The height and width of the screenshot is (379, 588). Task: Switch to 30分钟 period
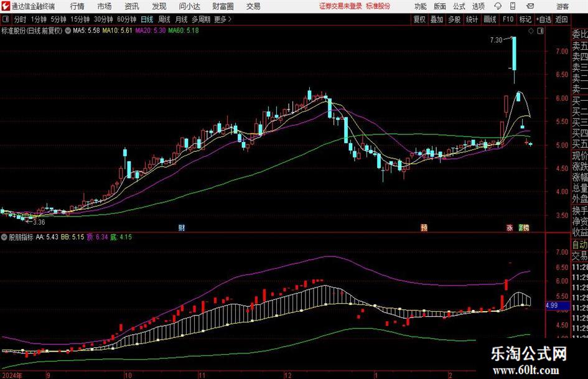[x=103, y=19]
